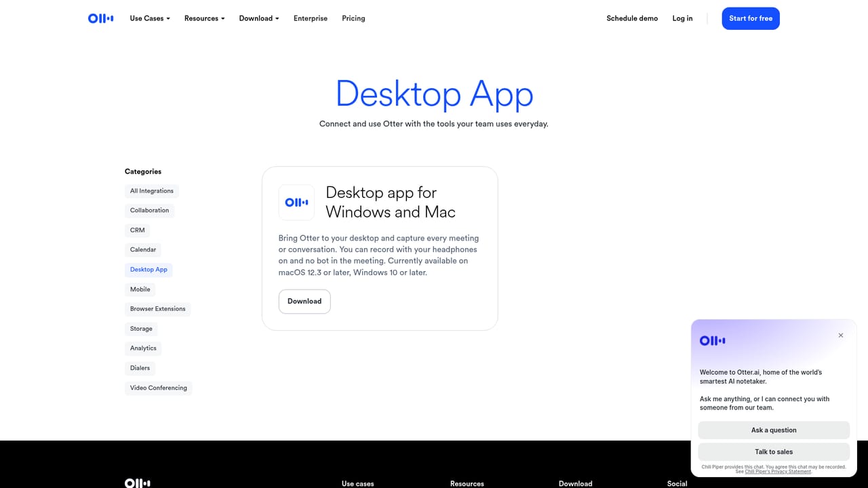This screenshot has width=868, height=488.
Task: Click the Download button in the card
Action: point(304,302)
